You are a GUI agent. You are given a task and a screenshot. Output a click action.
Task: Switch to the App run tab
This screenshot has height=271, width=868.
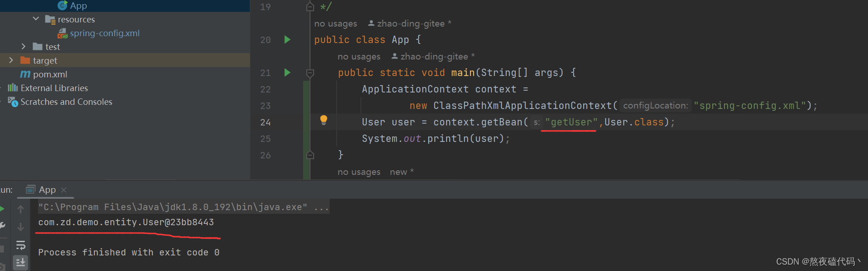tap(47, 190)
